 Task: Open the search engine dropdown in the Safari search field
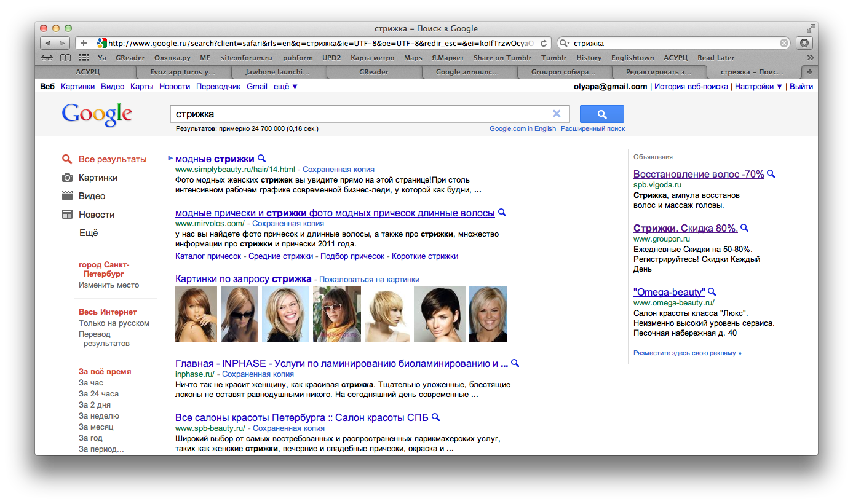pyautogui.click(x=565, y=44)
